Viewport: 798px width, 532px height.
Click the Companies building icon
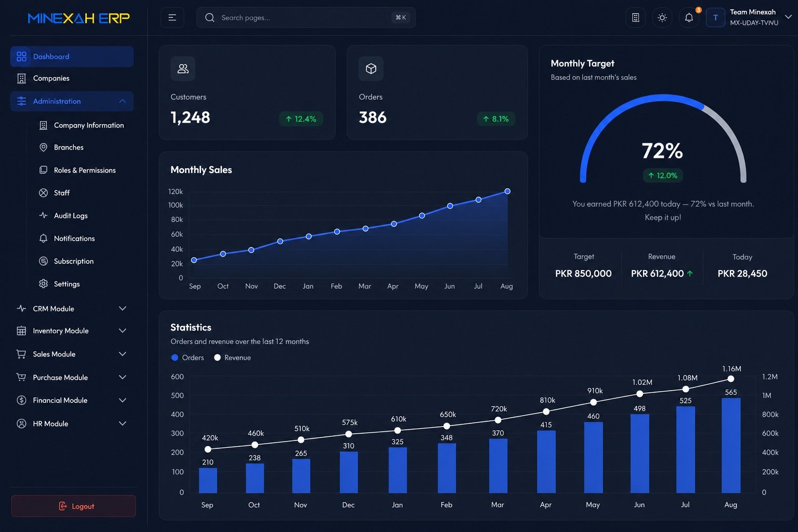[21, 78]
